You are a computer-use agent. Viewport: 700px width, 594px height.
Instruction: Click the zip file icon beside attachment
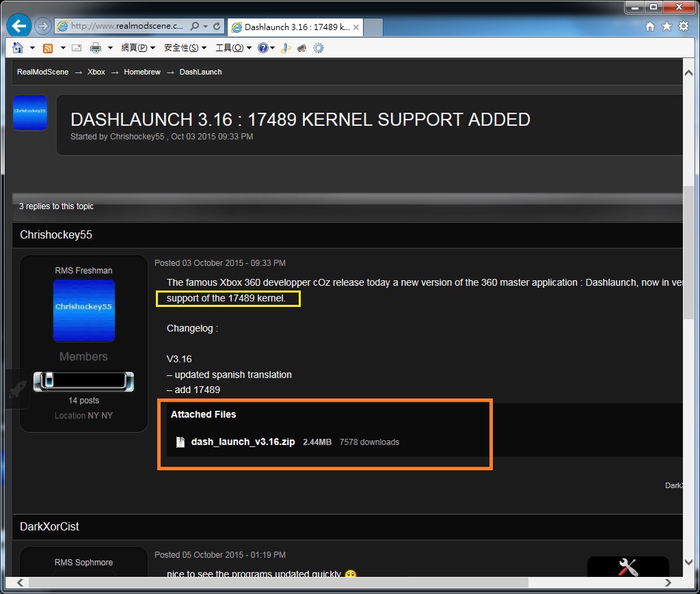pyautogui.click(x=180, y=442)
